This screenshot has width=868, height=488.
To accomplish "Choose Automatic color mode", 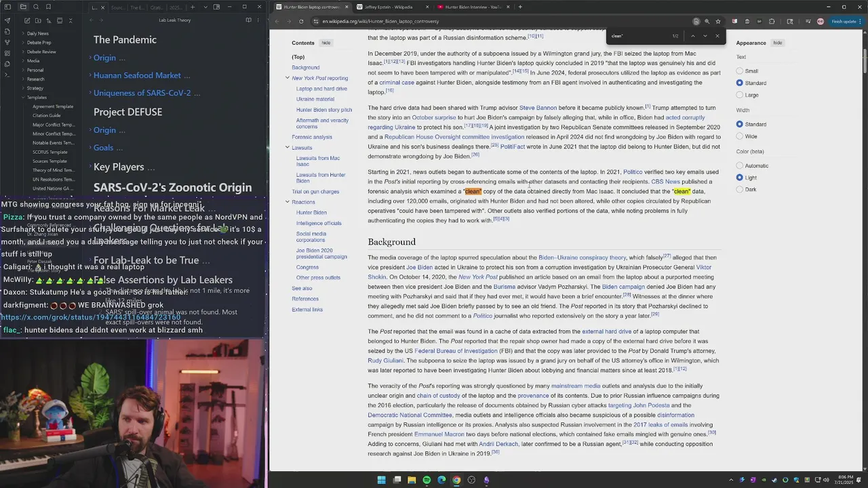I will coord(740,165).
